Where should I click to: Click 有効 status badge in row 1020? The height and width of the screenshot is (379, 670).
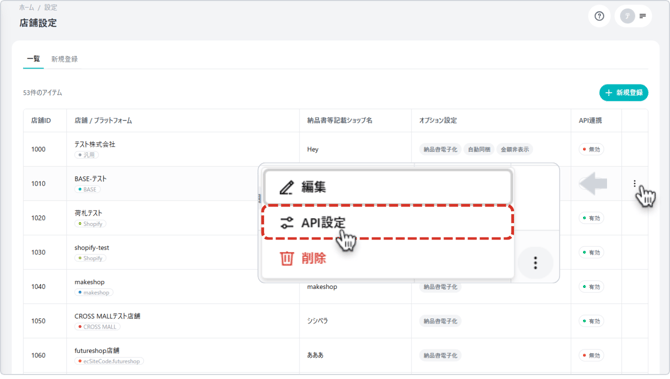591,218
